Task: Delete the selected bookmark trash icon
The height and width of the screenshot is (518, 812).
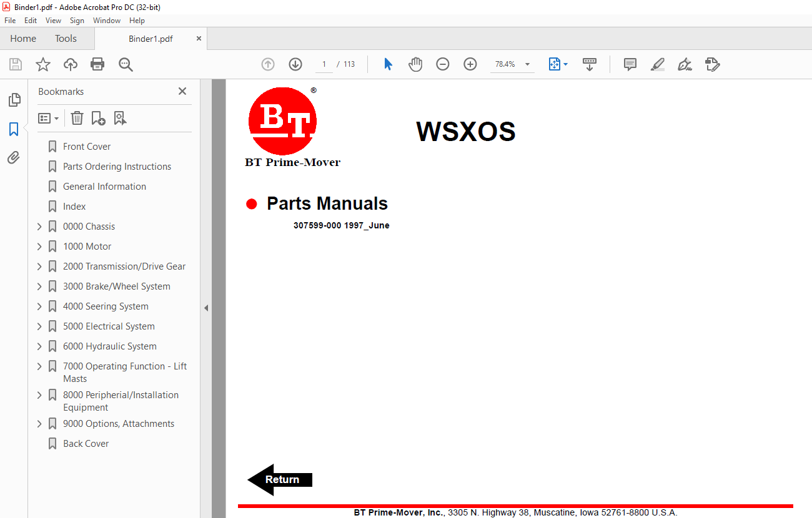Action: [77, 118]
